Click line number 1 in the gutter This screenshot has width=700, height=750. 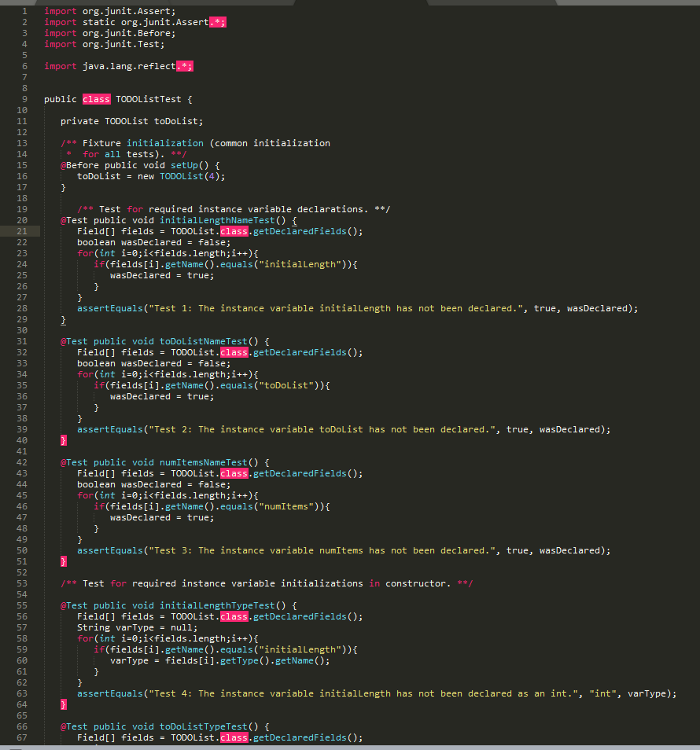24,10
